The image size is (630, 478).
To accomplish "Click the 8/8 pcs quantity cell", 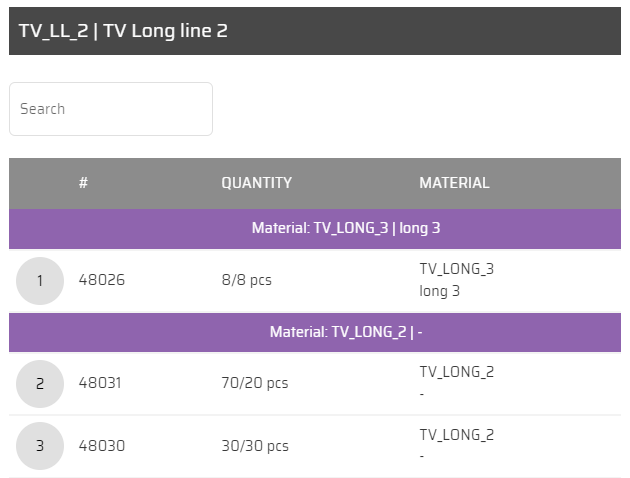I will click(246, 281).
